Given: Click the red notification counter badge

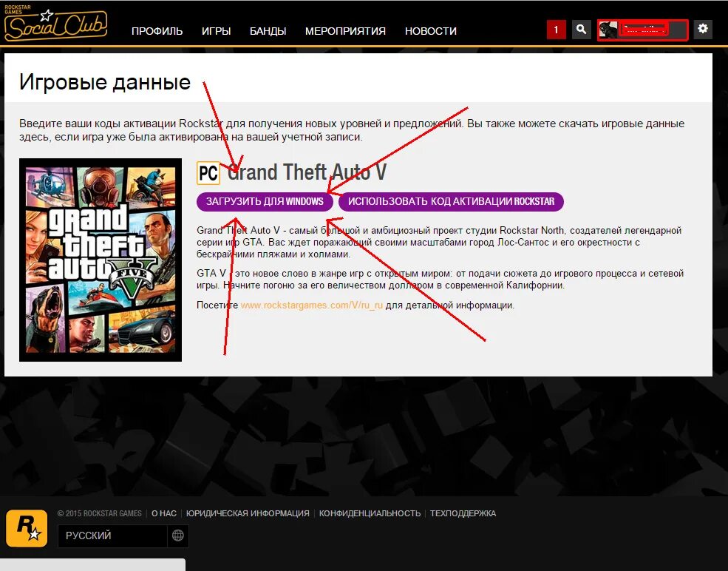Looking at the screenshot, I should pos(557,30).
